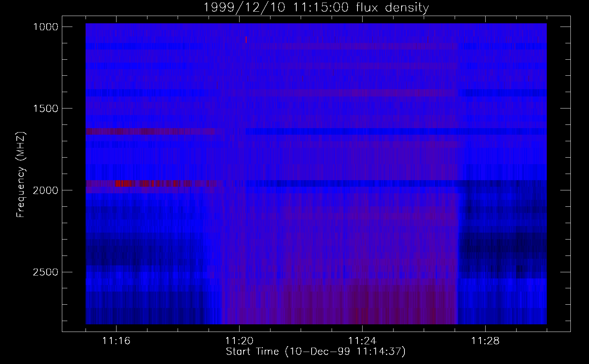
Task: Click the 2000 frequency tick label
Action: click(x=46, y=190)
